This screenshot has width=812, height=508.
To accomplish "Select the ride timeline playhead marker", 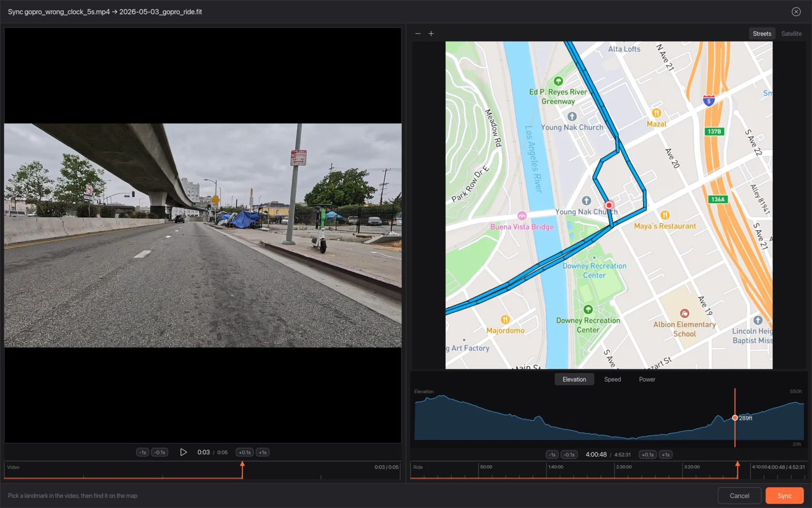I will [x=737, y=464].
